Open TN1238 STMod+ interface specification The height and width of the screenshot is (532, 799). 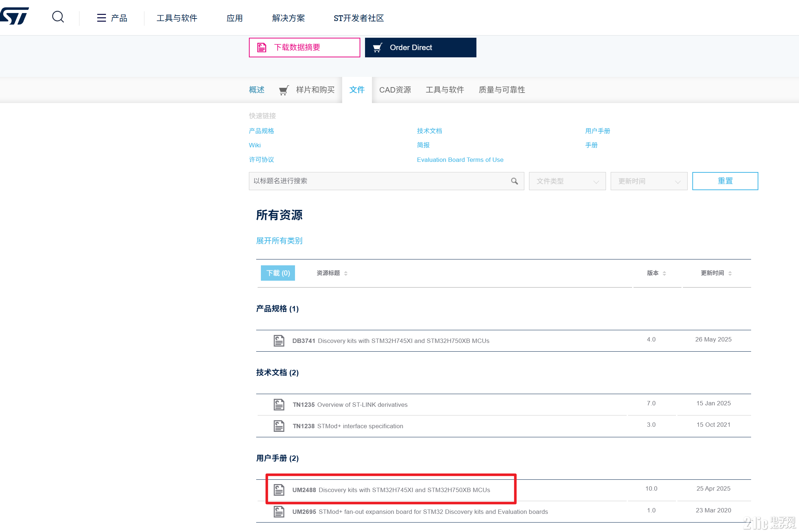click(348, 426)
